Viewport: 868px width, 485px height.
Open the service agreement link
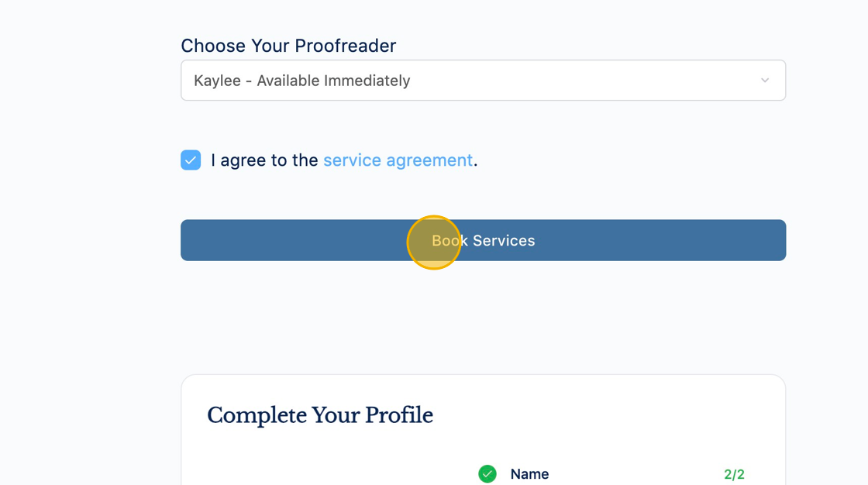coord(398,160)
